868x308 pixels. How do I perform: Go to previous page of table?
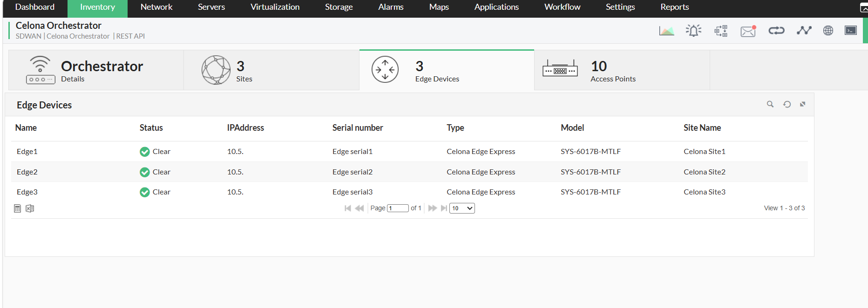359,208
